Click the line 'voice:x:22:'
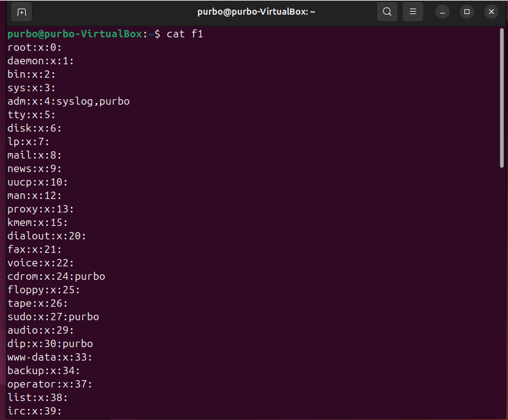 point(40,263)
